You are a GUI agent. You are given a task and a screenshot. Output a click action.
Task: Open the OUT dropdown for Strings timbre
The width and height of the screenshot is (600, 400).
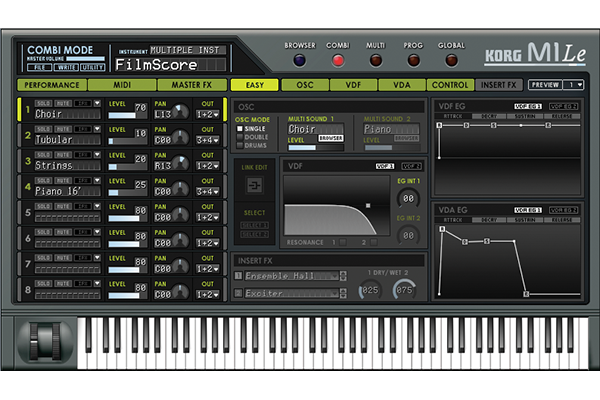208,166
